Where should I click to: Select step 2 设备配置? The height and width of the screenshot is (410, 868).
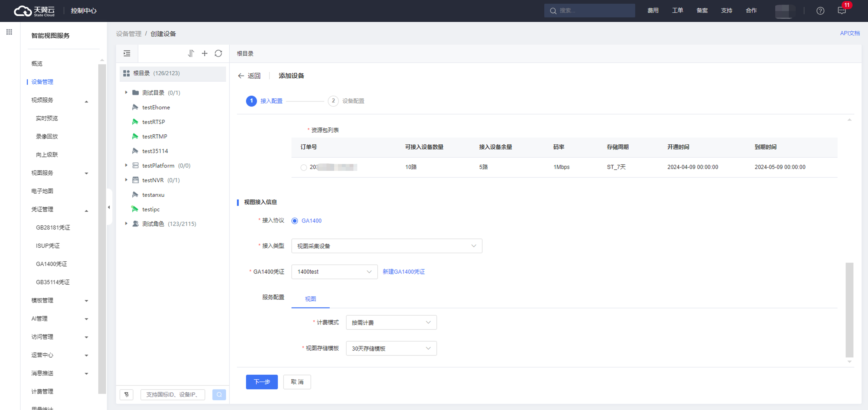coord(346,101)
